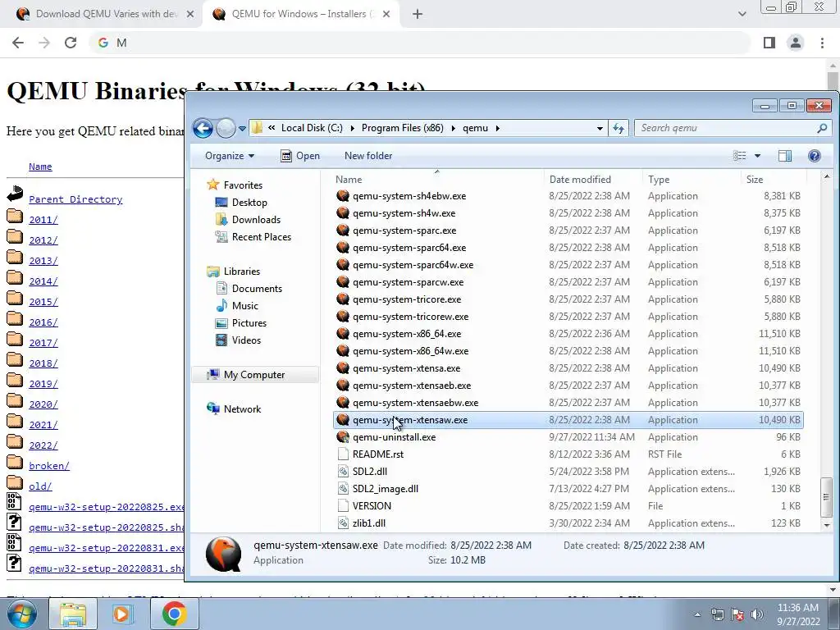Open Parent Directory link in webpage

tap(75, 199)
